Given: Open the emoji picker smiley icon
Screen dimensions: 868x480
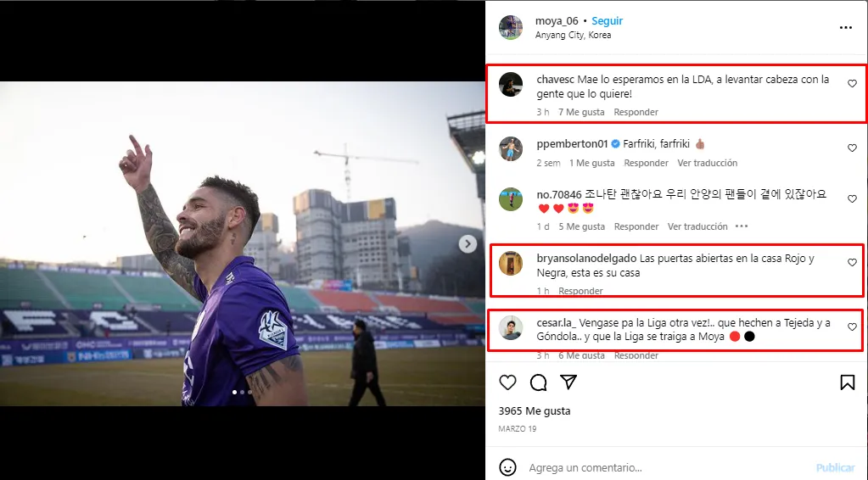Looking at the screenshot, I should point(507,467).
